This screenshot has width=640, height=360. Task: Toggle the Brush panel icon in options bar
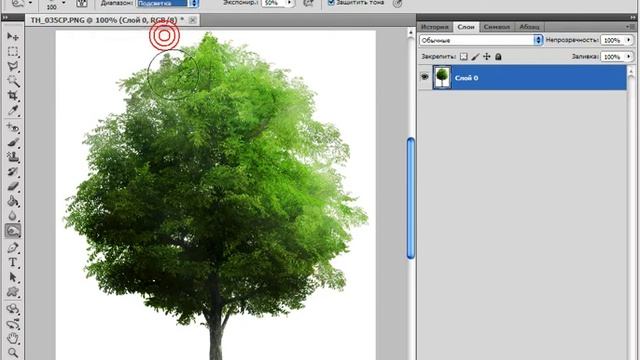[x=82, y=3]
